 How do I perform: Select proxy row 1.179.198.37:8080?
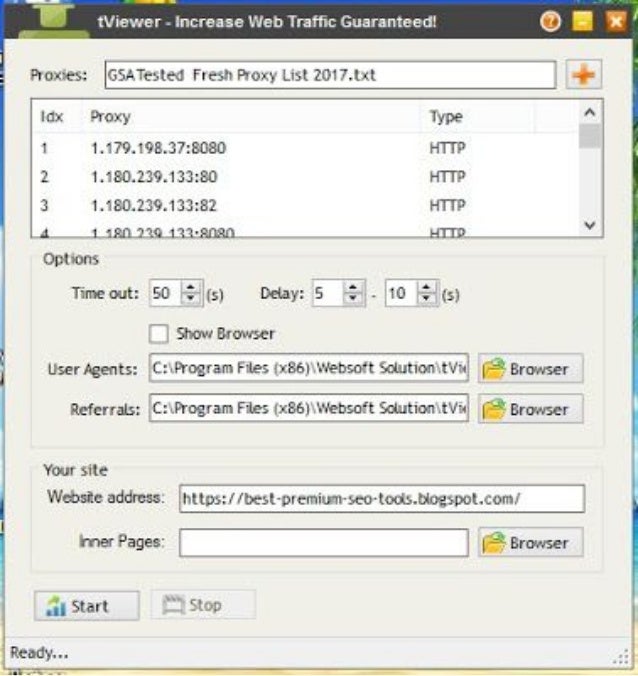click(305, 148)
